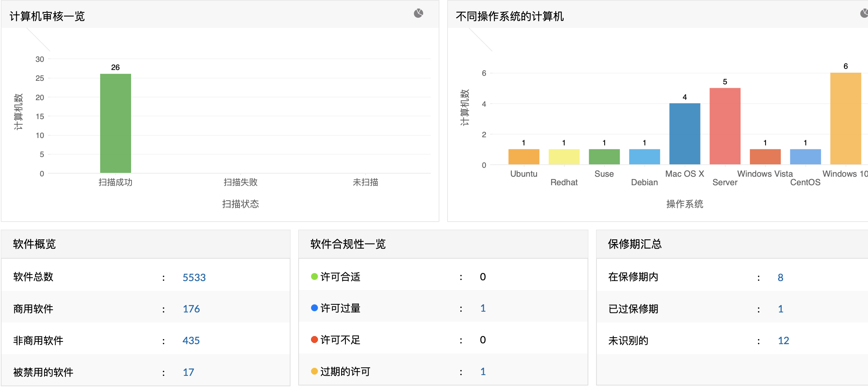
Task: Open the 过期的许可 count 1
Action: (483, 371)
